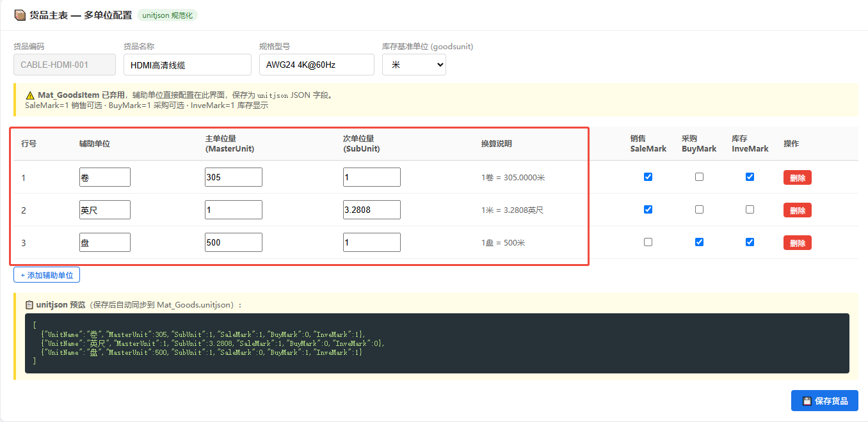Click the 货品编码 field CABLE-HDMI-001
The width and height of the screenshot is (868, 422).
tap(65, 65)
